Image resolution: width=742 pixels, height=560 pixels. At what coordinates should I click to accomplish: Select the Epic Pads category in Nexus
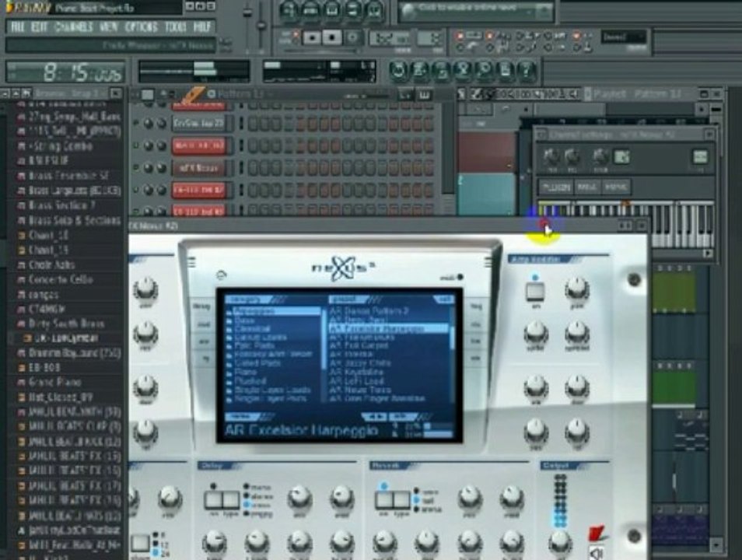(254, 346)
